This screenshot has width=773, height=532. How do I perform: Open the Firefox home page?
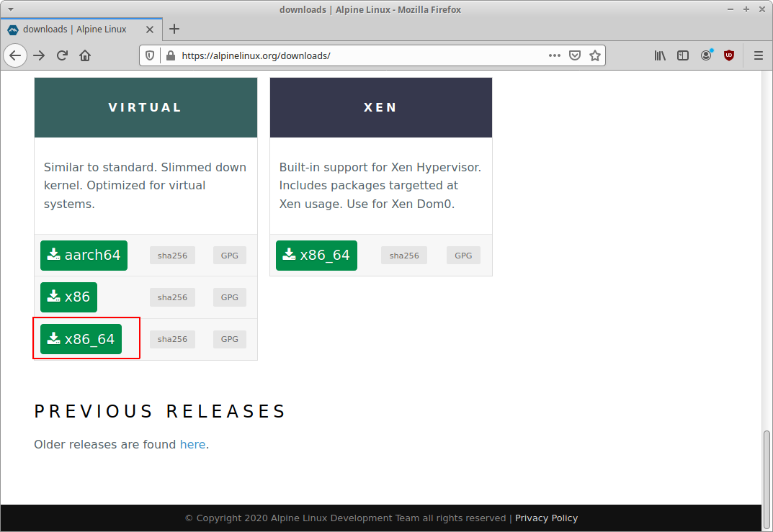tap(85, 55)
